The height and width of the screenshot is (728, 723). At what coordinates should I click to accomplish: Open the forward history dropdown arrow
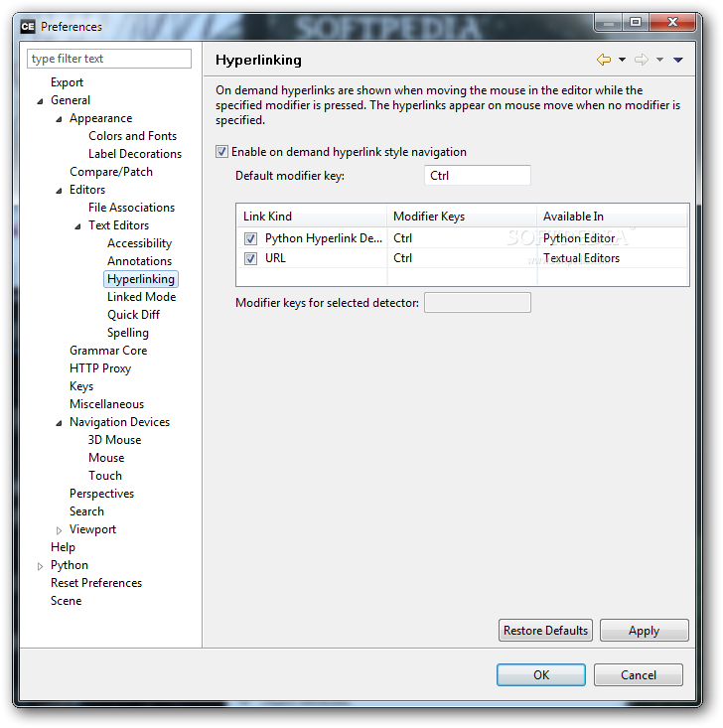click(x=659, y=60)
